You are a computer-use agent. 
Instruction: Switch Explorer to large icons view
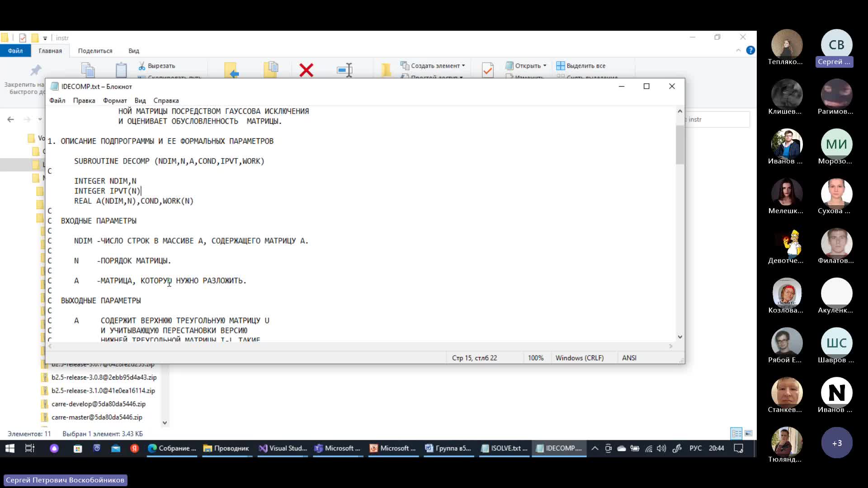[749, 433]
